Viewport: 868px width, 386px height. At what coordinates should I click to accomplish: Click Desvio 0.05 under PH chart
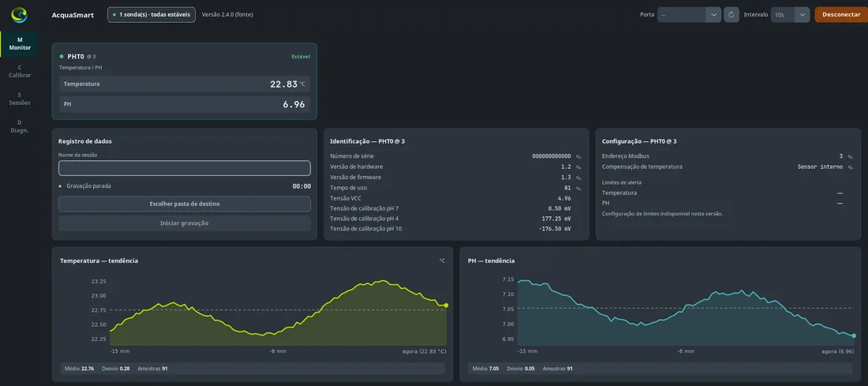click(x=520, y=369)
